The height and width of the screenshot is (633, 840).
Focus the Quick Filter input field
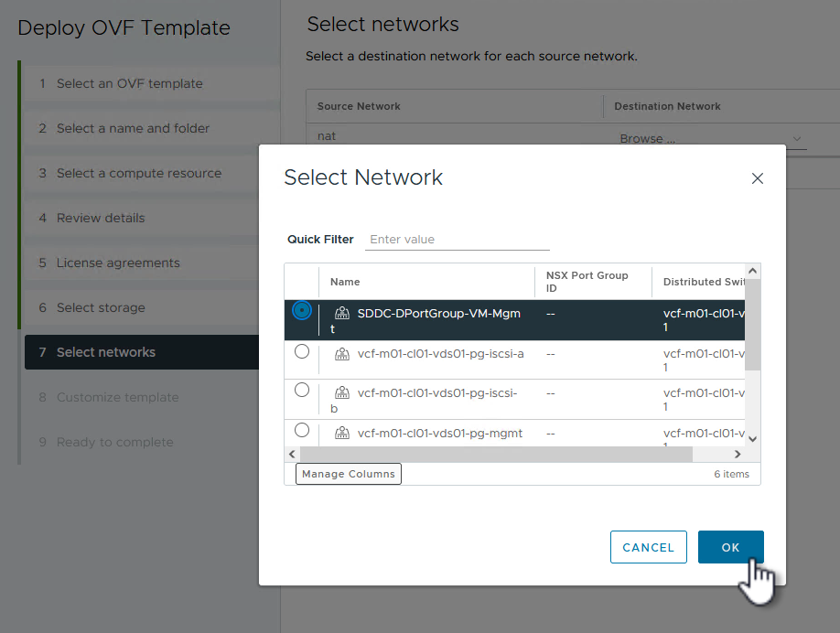458,240
